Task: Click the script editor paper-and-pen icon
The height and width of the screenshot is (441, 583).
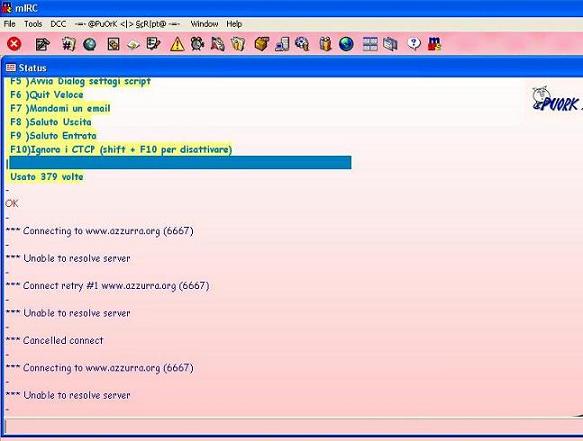Action: [153, 44]
